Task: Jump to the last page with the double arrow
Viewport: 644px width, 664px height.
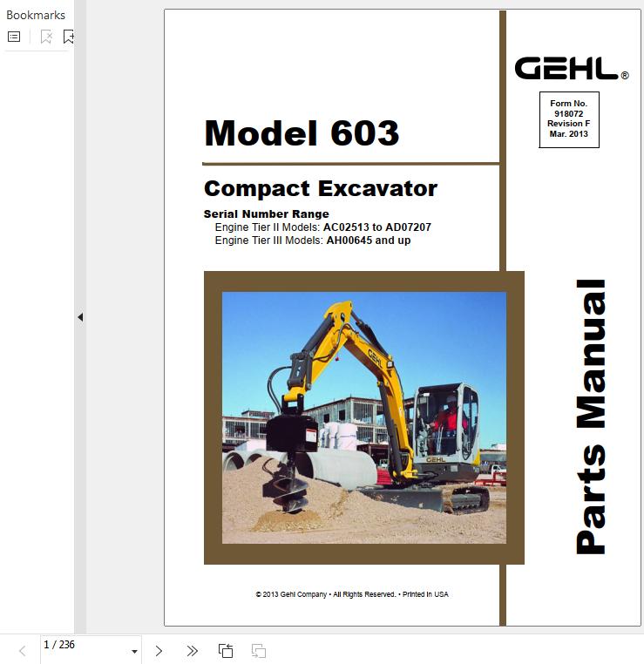Action: 193,651
